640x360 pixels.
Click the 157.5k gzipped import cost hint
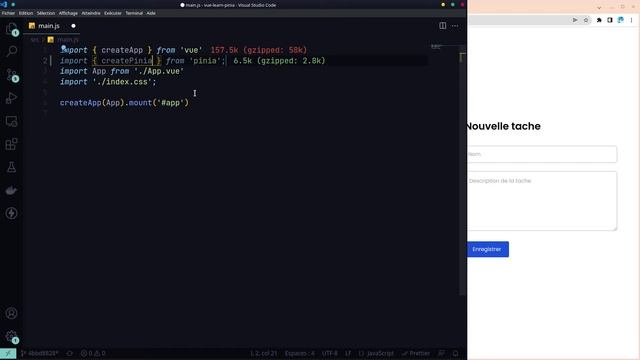(x=259, y=50)
